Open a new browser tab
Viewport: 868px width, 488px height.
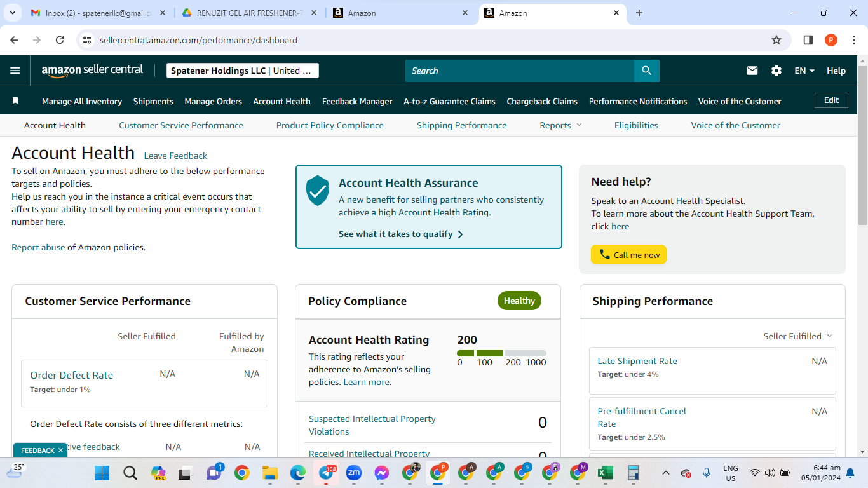[x=639, y=13]
